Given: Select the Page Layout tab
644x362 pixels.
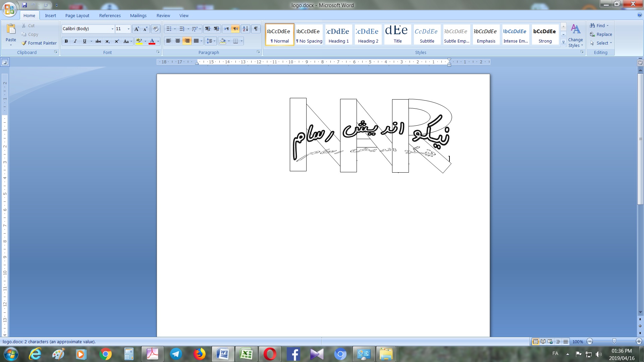Looking at the screenshot, I should (77, 15).
